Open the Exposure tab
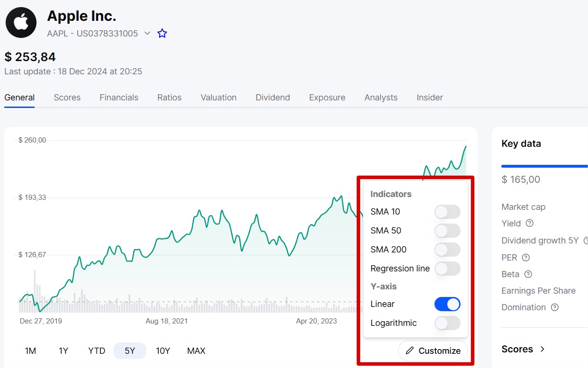The image size is (588, 368). coord(327,98)
